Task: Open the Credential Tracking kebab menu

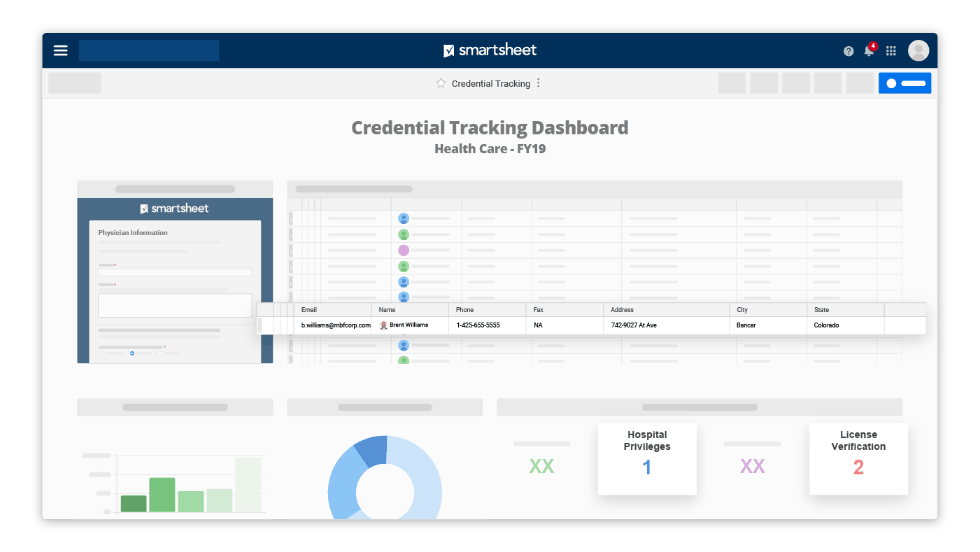Action: 538,83
